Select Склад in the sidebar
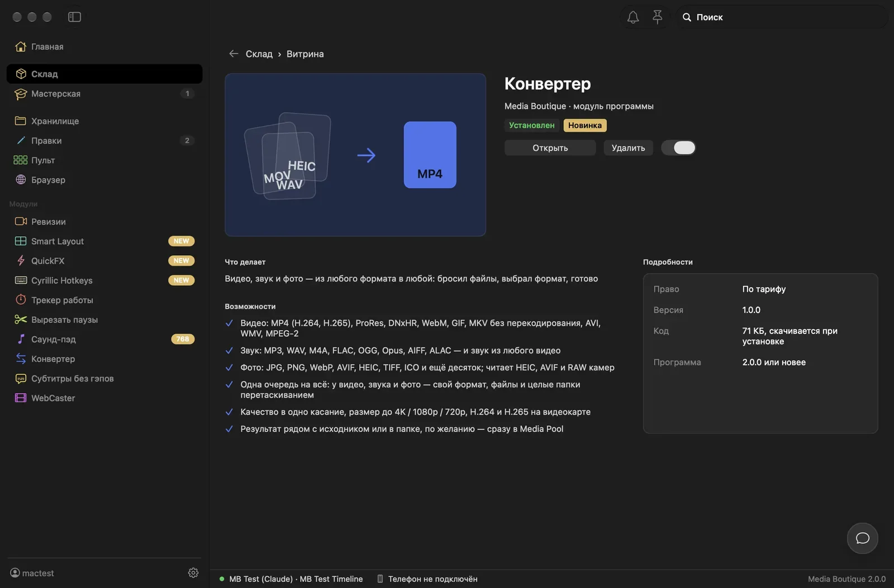 coord(104,74)
